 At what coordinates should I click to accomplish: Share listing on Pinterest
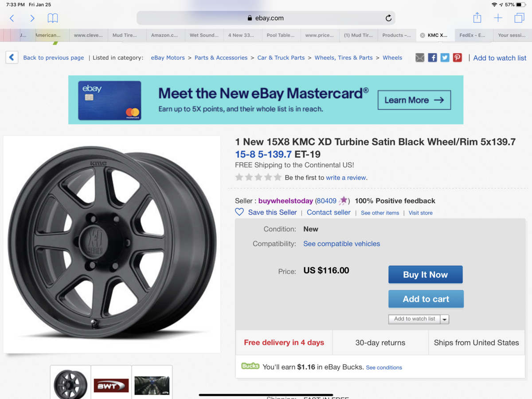click(458, 58)
